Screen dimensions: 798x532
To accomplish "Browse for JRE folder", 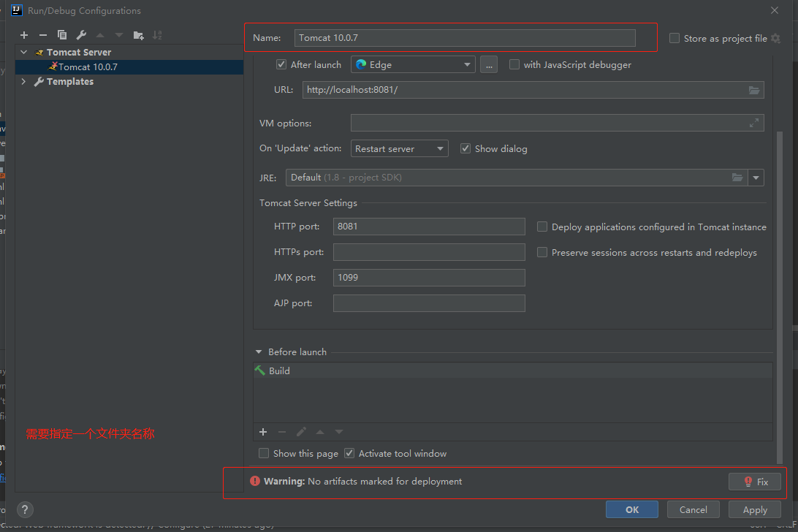I will [x=737, y=177].
